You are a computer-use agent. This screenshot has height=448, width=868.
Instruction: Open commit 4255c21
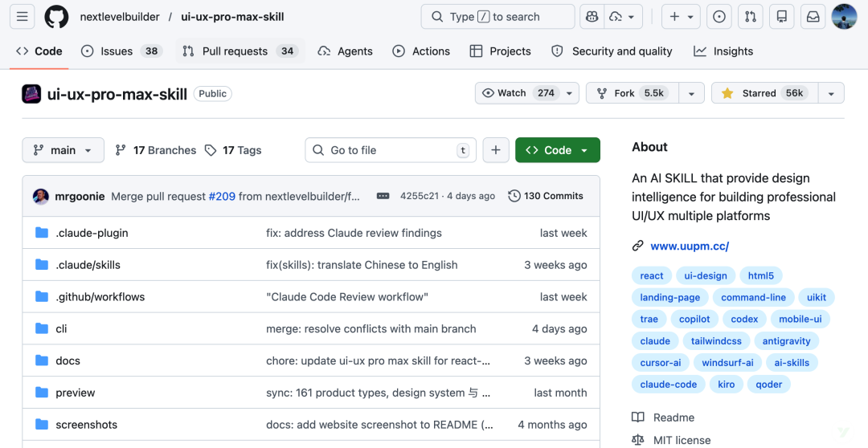pos(419,196)
